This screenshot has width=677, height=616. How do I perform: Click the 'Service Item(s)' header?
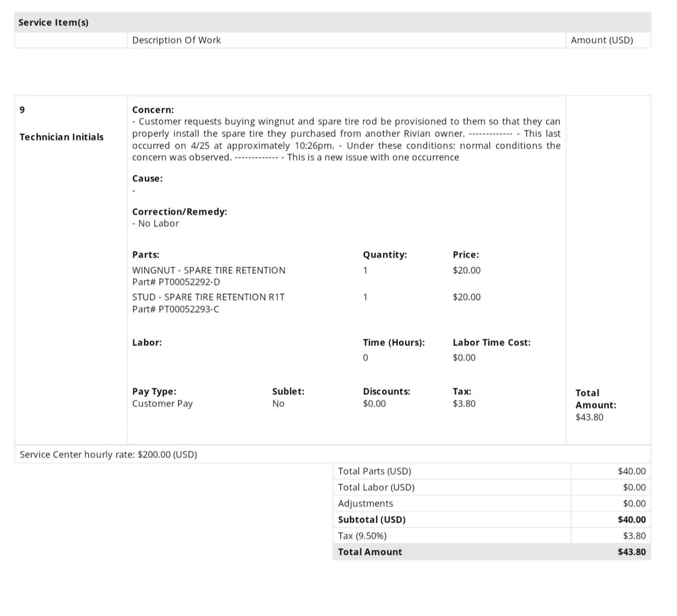tap(53, 23)
